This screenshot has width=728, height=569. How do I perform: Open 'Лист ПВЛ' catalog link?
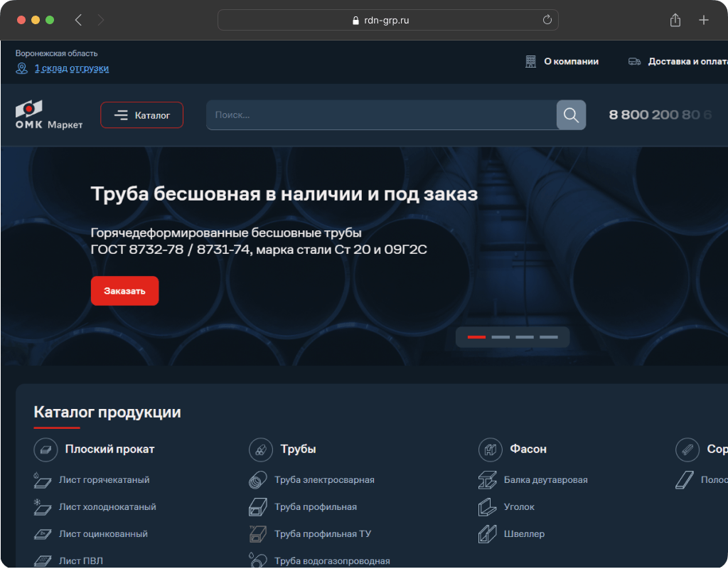click(81, 560)
